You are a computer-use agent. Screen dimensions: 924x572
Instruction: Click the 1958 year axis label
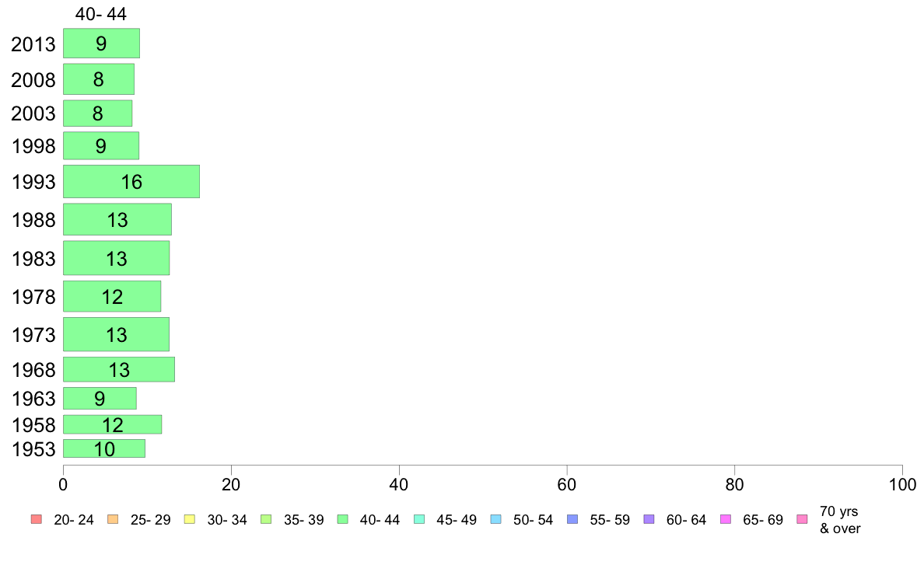(33, 425)
